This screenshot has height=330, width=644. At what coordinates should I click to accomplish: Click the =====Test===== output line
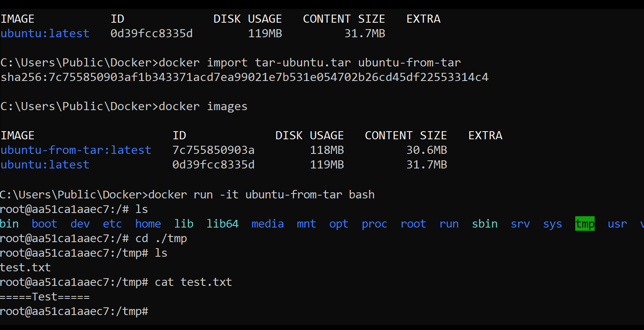[x=45, y=297]
